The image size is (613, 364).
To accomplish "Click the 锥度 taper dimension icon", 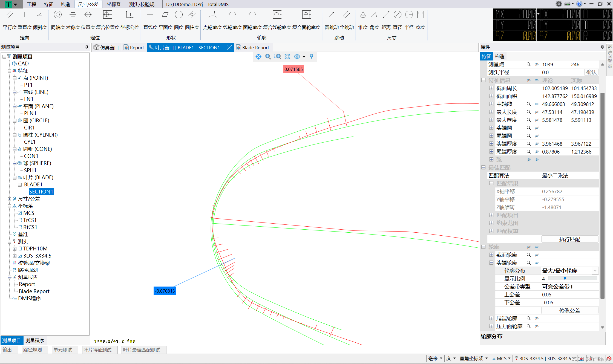I will 363,15.
